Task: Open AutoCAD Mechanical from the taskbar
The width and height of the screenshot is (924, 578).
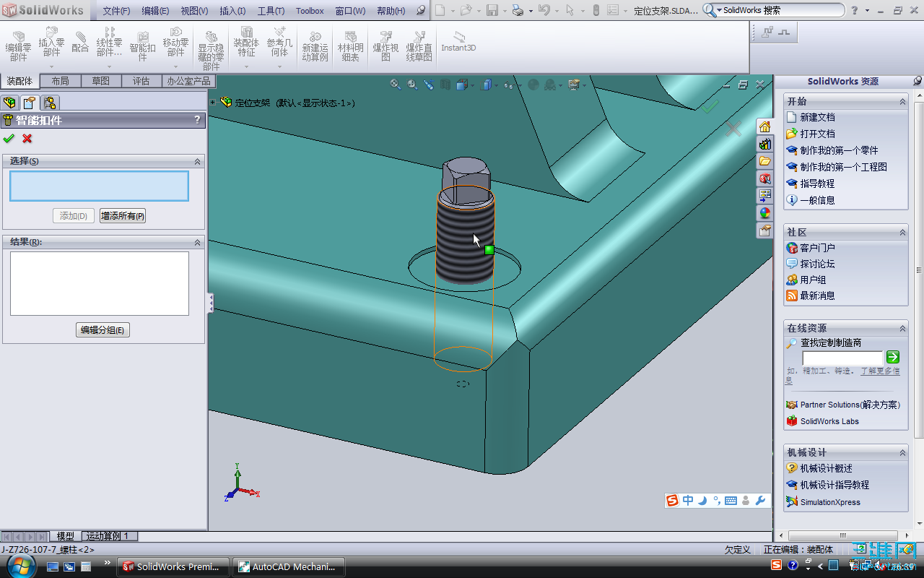Action: click(287, 566)
